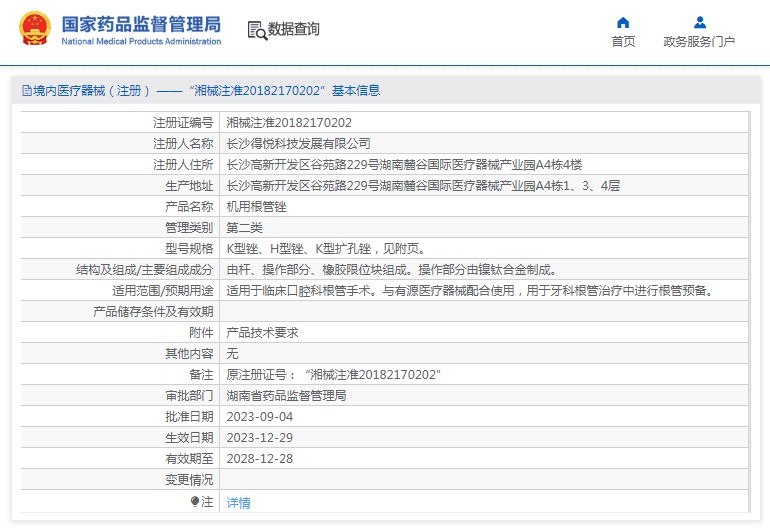Viewport: 770px width, 529px height.
Task: Click the 注册证编号 label
Action: point(183,122)
